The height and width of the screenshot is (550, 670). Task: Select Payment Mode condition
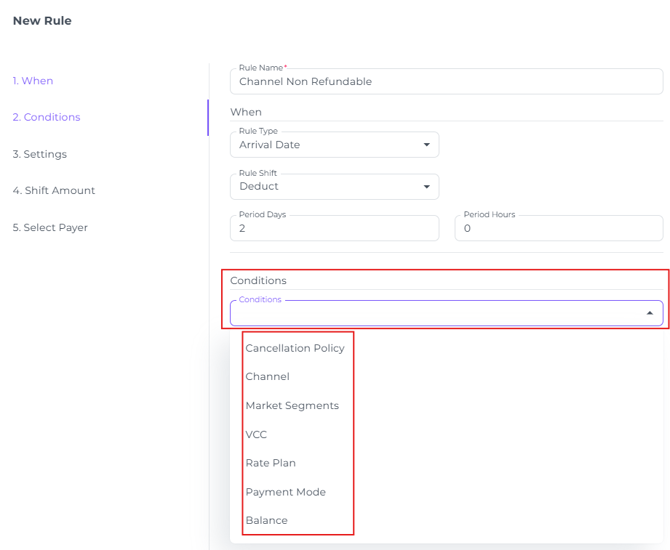click(285, 492)
